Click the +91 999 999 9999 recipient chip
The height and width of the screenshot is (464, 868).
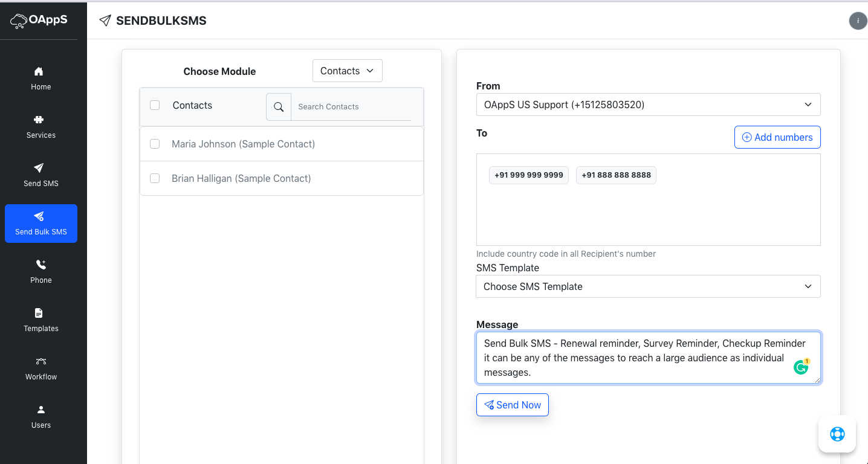pyautogui.click(x=529, y=175)
